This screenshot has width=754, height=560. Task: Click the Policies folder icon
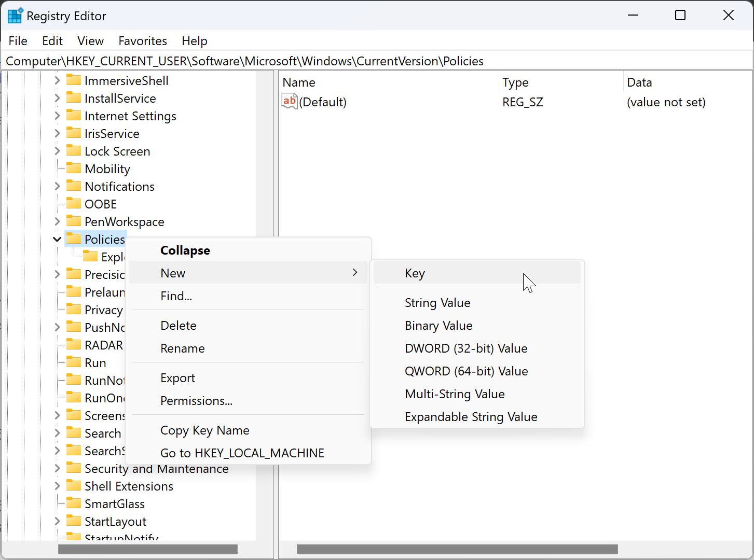pyautogui.click(x=74, y=239)
